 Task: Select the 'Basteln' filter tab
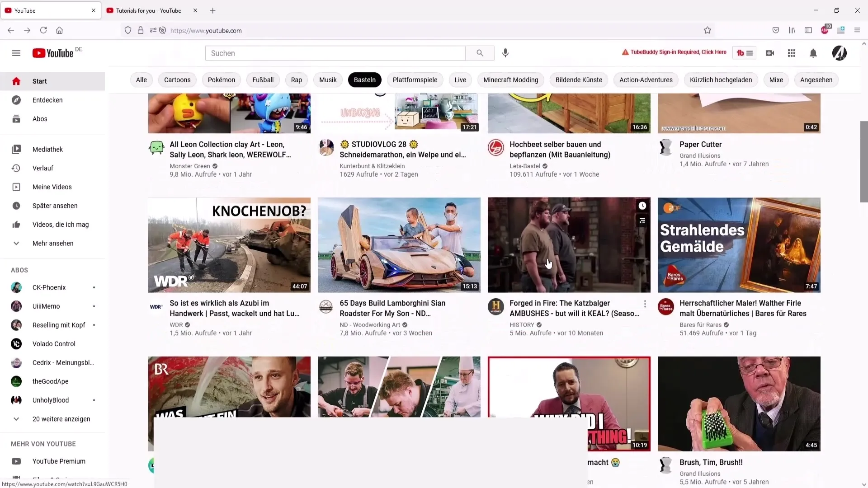pos(364,79)
